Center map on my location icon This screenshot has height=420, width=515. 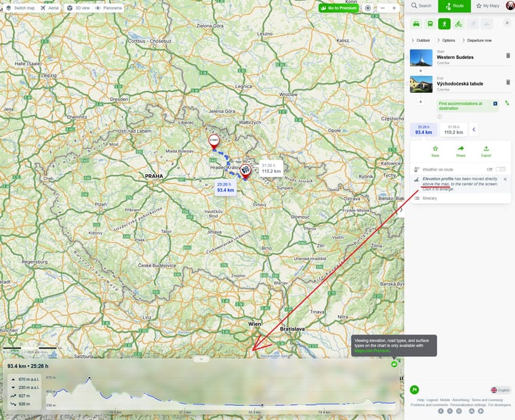click(x=368, y=8)
